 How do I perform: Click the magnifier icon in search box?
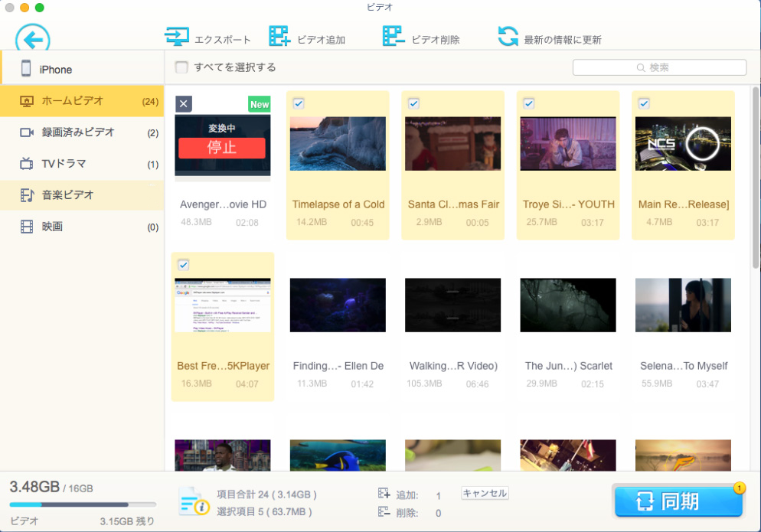click(x=641, y=68)
